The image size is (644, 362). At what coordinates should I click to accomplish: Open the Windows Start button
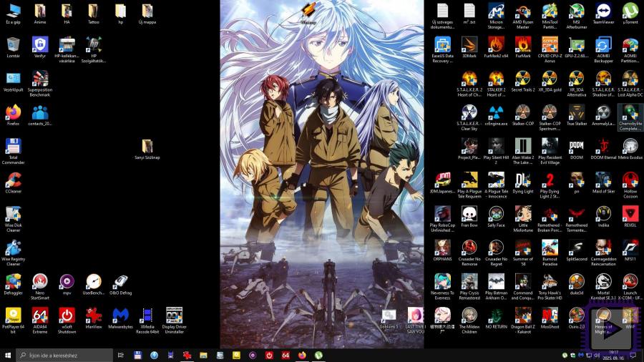pyautogui.click(x=7, y=355)
